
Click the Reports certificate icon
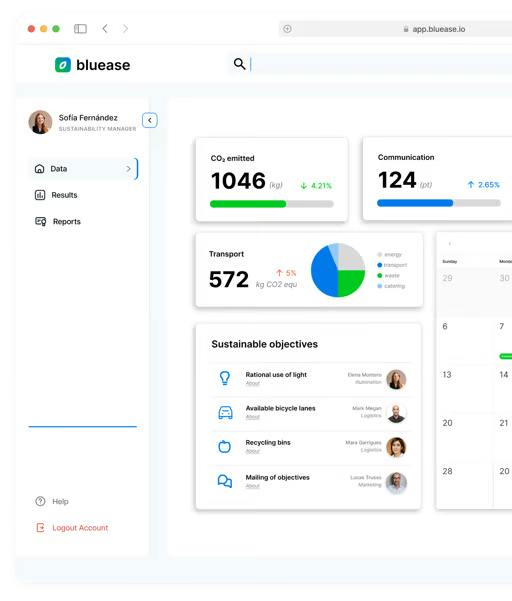pos(41,222)
